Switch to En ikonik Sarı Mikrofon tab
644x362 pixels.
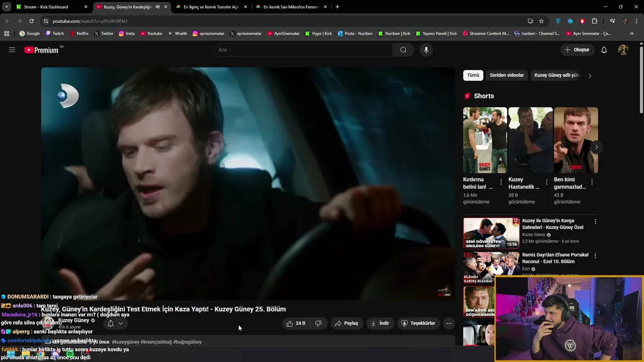[291, 7]
